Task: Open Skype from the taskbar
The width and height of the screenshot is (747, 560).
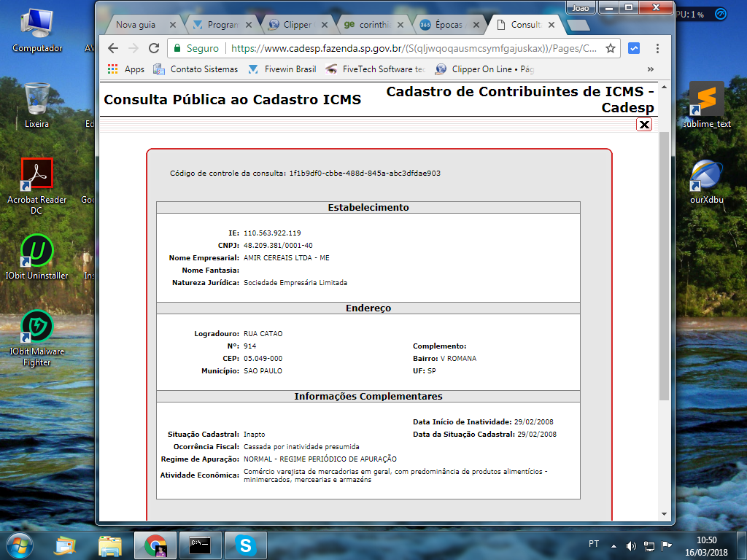Action: tap(245, 545)
